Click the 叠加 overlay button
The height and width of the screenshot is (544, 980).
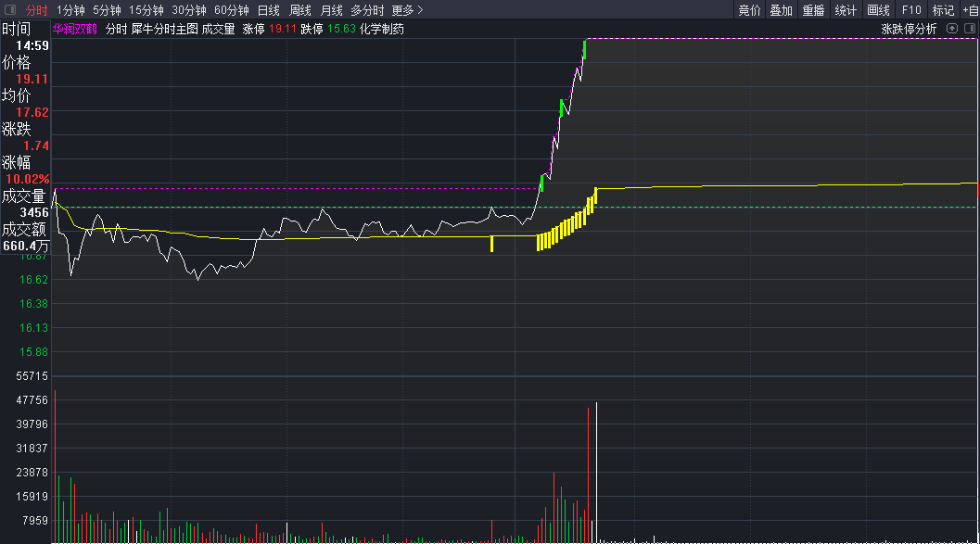pyautogui.click(x=781, y=10)
